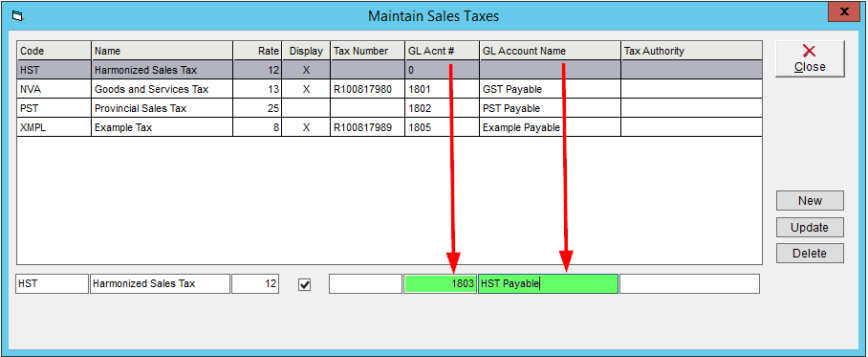The height and width of the screenshot is (357, 868).
Task: Close the window with title bar X
Action: click(844, 11)
